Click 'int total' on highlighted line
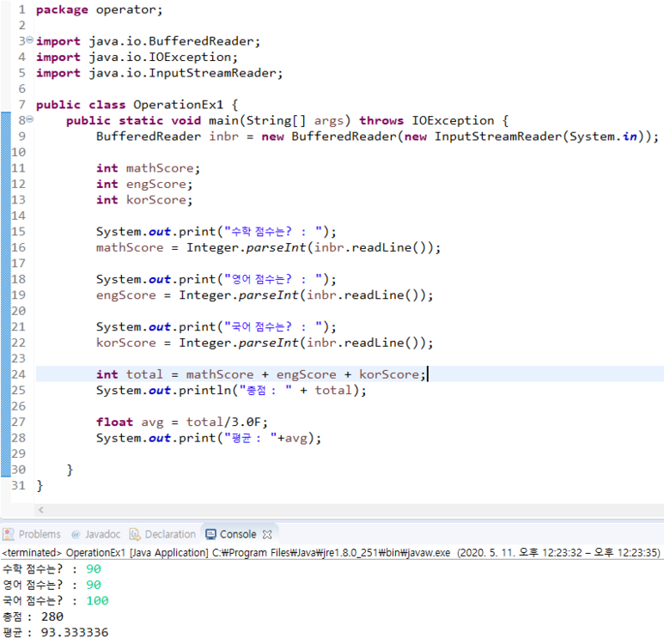This screenshot has width=664, height=644. click(x=129, y=374)
